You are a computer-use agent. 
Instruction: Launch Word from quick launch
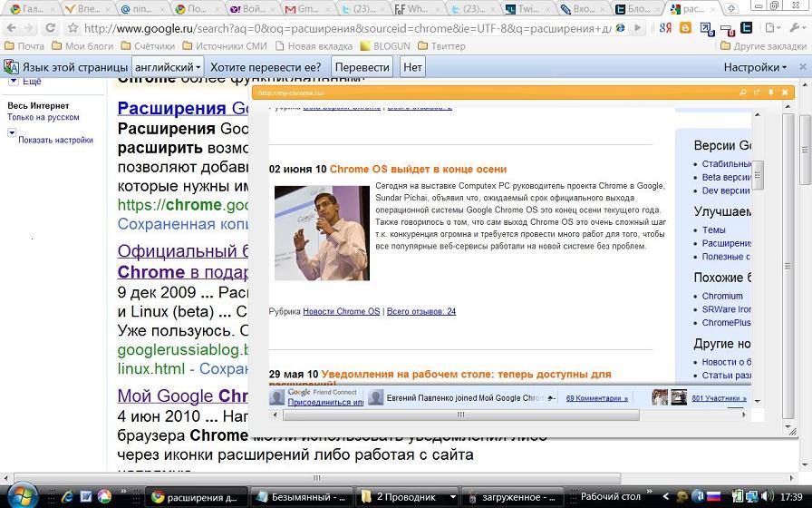click(85, 496)
